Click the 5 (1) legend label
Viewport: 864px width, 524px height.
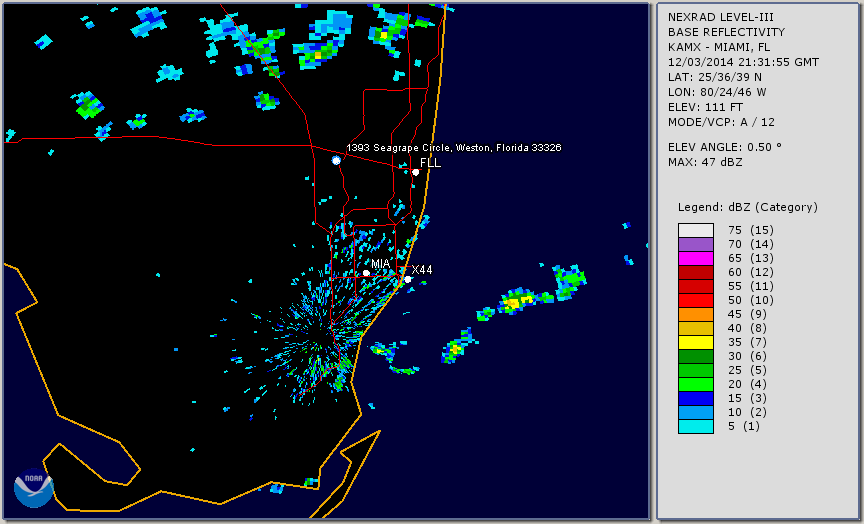click(x=744, y=426)
